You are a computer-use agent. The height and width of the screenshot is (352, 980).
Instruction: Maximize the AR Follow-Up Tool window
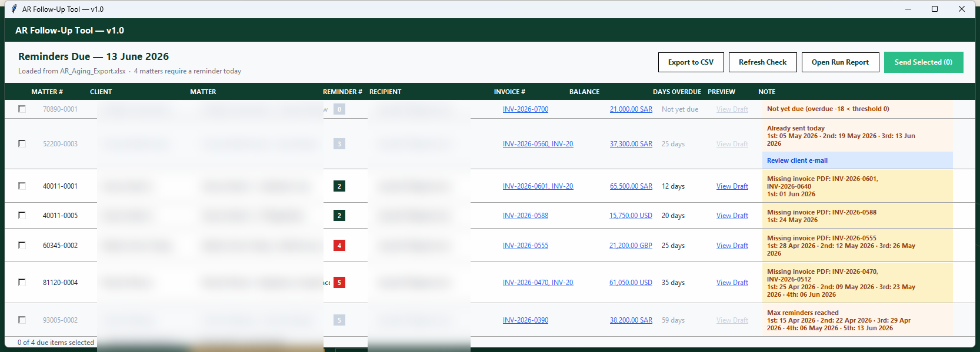935,9
